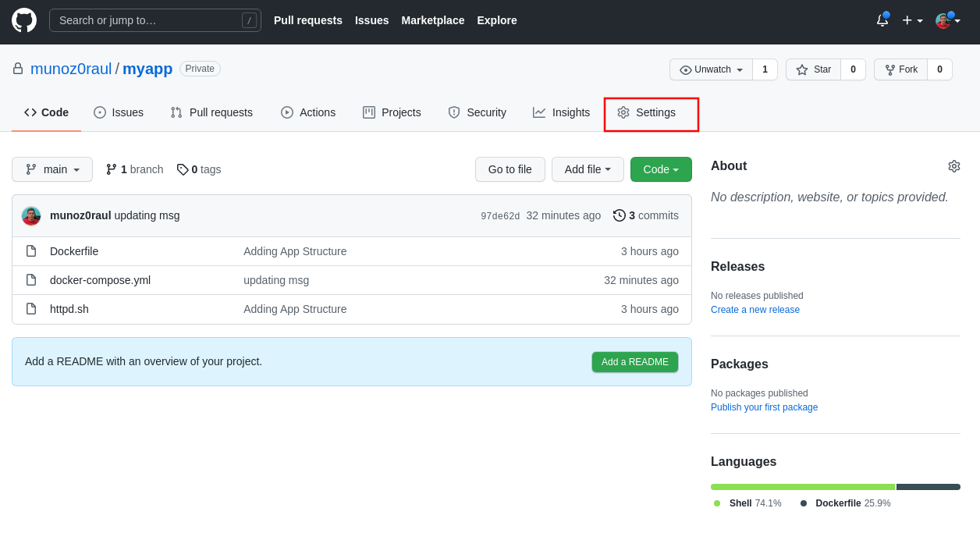Toggle the Unwatch button
The image size is (980, 540).
coord(711,69)
